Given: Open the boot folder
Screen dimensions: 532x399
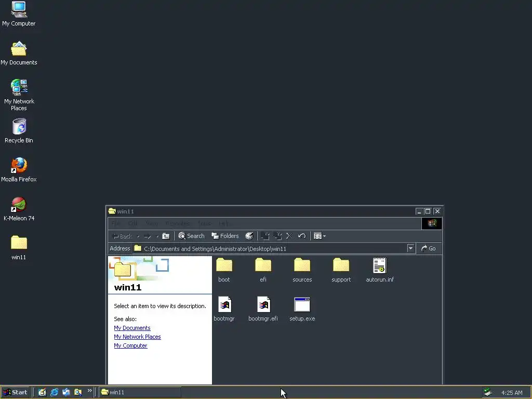Looking at the screenshot, I should click(x=224, y=270).
